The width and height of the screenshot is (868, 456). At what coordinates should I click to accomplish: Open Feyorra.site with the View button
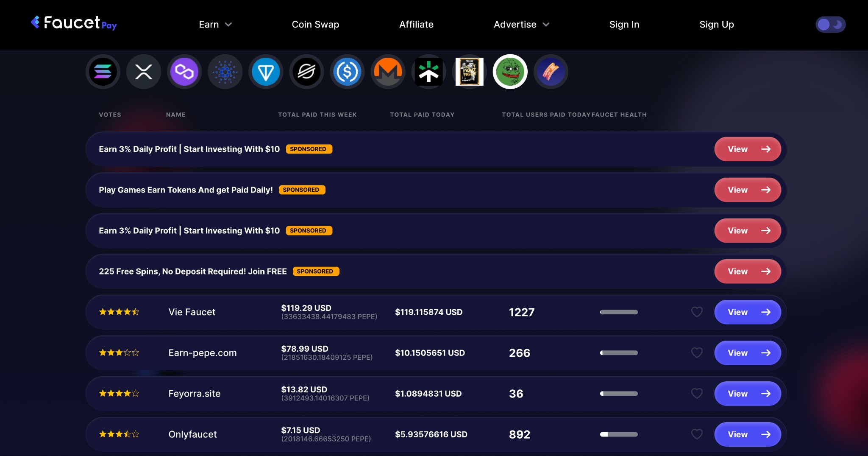click(748, 394)
